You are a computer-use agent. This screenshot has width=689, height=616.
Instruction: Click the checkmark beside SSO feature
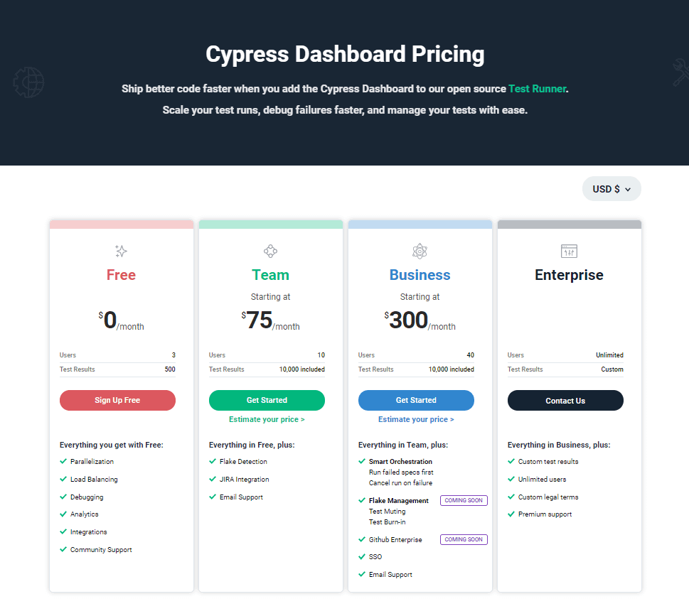pyautogui.click(x=362, y=557)
